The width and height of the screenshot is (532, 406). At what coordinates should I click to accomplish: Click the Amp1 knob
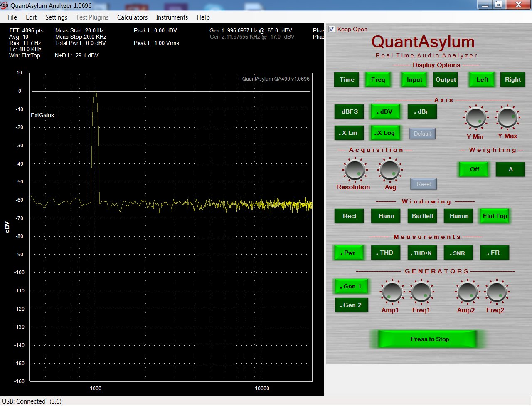coord(392,292)
